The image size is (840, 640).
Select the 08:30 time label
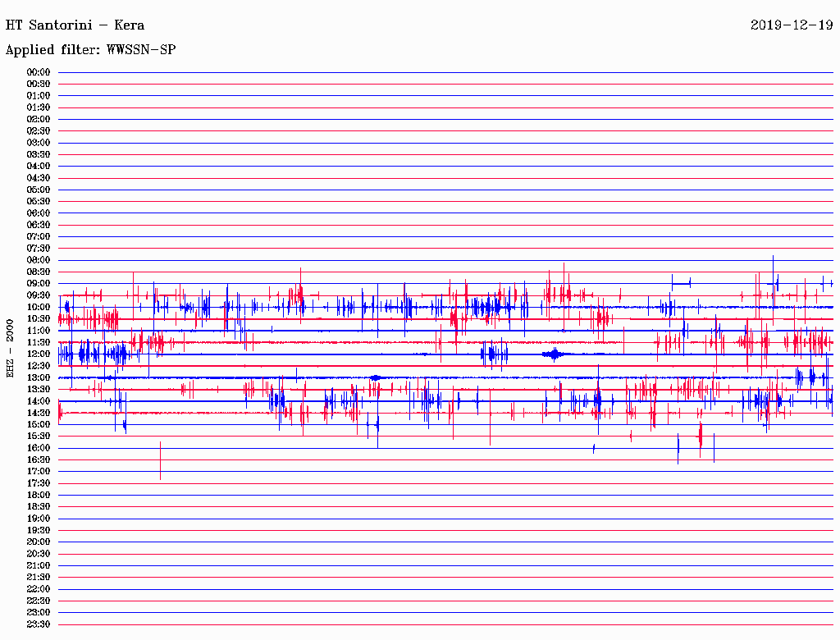39,272
